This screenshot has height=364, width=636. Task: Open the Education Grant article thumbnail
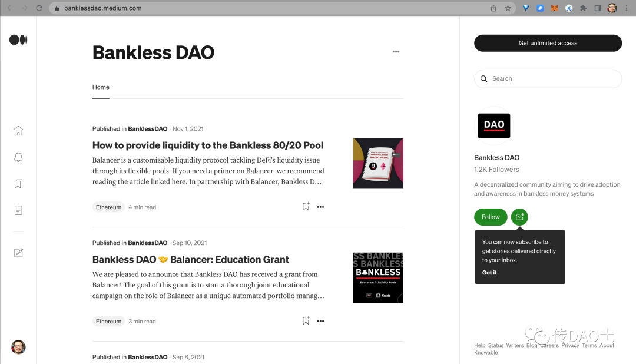(x=378, y=277)
